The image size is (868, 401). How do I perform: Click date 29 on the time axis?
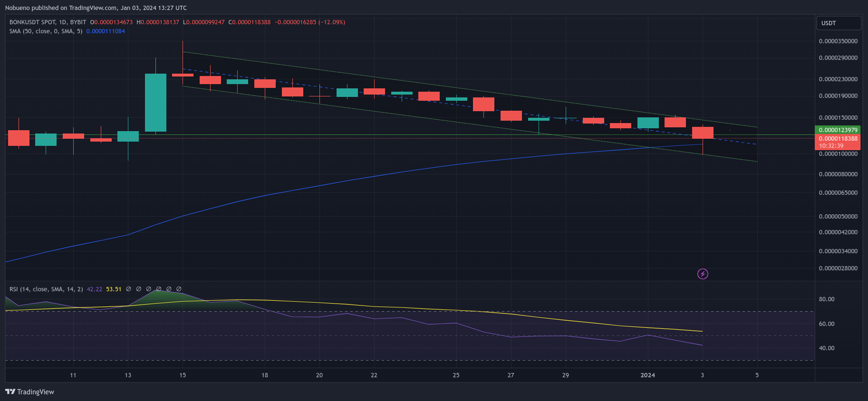(565, 375)
